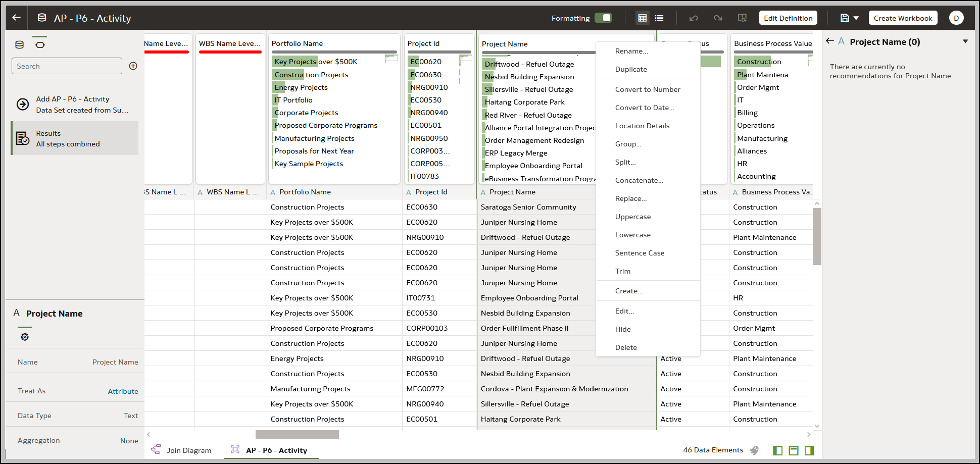Choose Replace... menu item
The width and height of the screenshot is (980, 464).
(648, 198)
